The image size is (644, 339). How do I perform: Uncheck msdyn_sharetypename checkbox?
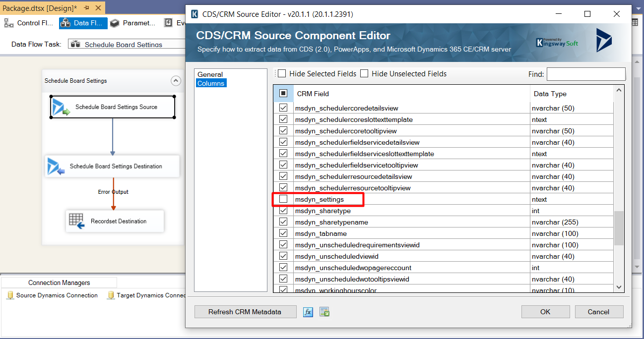tap(283, 222)
